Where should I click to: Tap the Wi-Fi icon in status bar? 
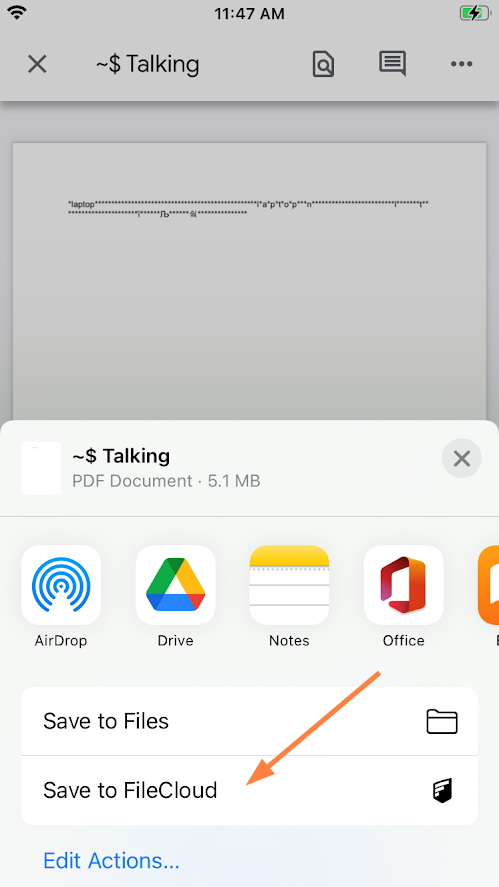point(18,12)
